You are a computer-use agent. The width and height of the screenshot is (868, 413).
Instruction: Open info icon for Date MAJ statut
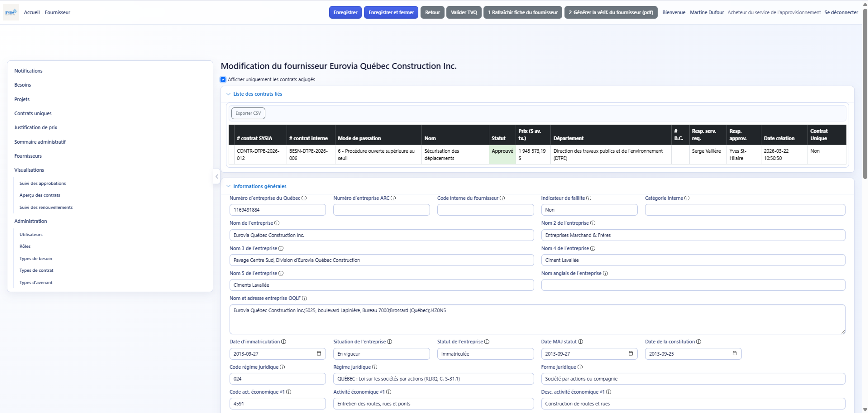[x=580, y=342]
